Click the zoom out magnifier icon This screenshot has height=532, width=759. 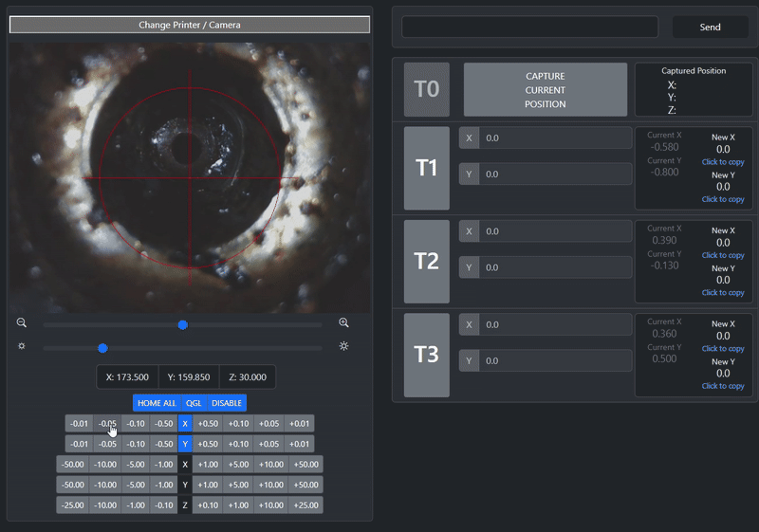[22, 323]
